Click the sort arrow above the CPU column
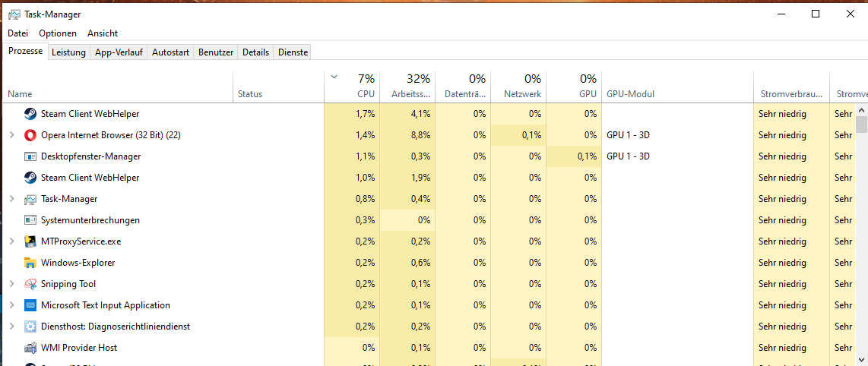Viewport: 868px width, 366px height. (x=334, y=77)
